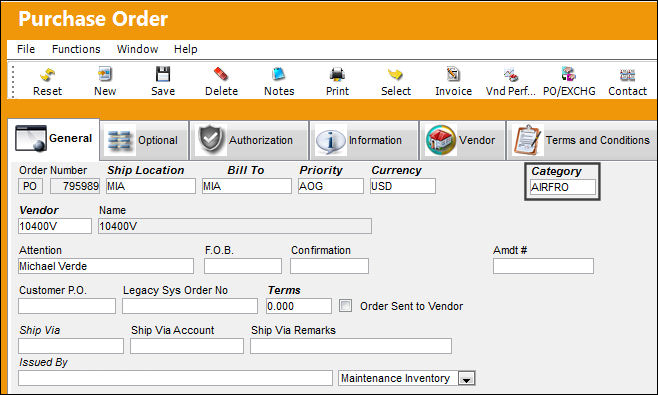Click the Order Number field 795989
This screenshot has height=395, width=658.
[x=75, y=186]
